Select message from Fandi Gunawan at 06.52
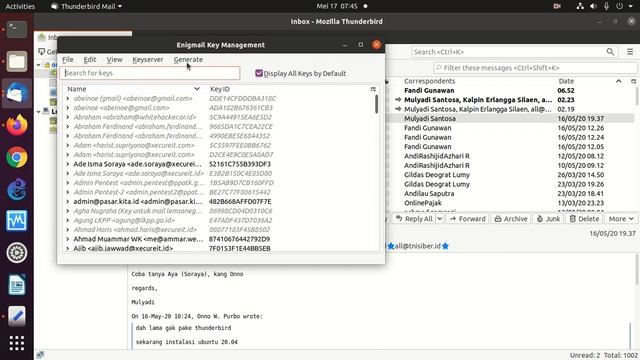The image size is (640, 360). coord(510,91)
